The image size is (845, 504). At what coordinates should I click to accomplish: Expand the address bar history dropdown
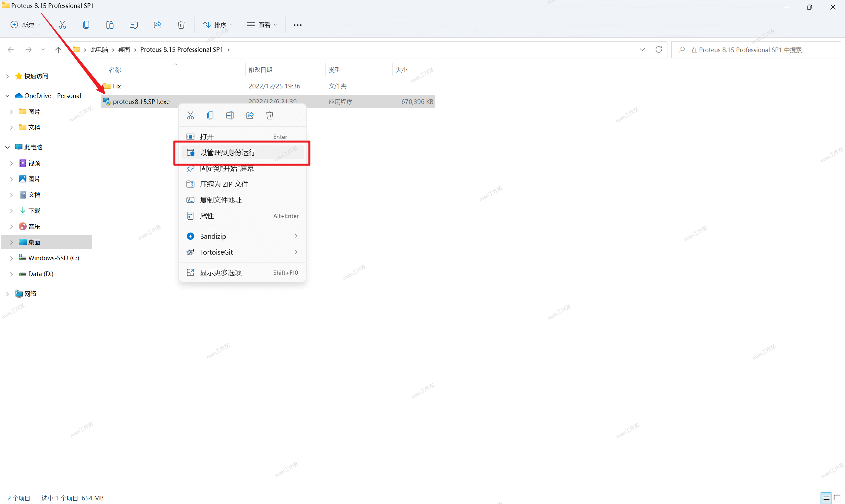click(642, 49)
